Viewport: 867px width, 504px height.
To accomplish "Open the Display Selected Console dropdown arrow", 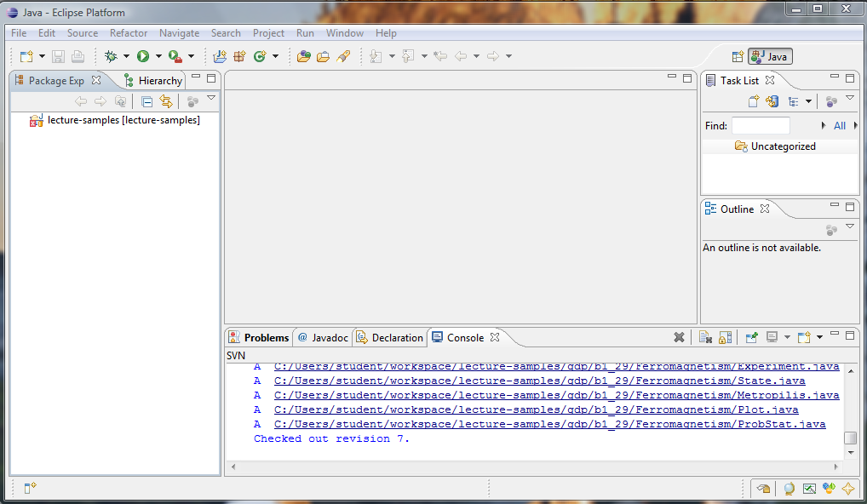I will 788,337.
